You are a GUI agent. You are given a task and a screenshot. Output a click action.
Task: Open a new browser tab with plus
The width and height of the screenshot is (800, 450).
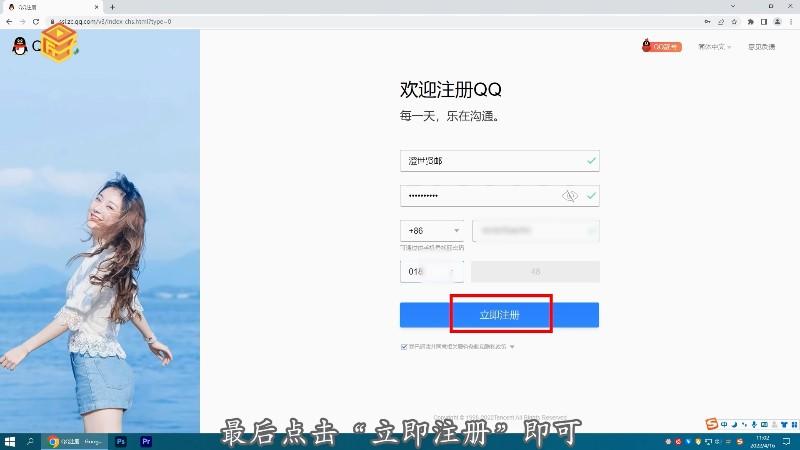pos(112,7)
